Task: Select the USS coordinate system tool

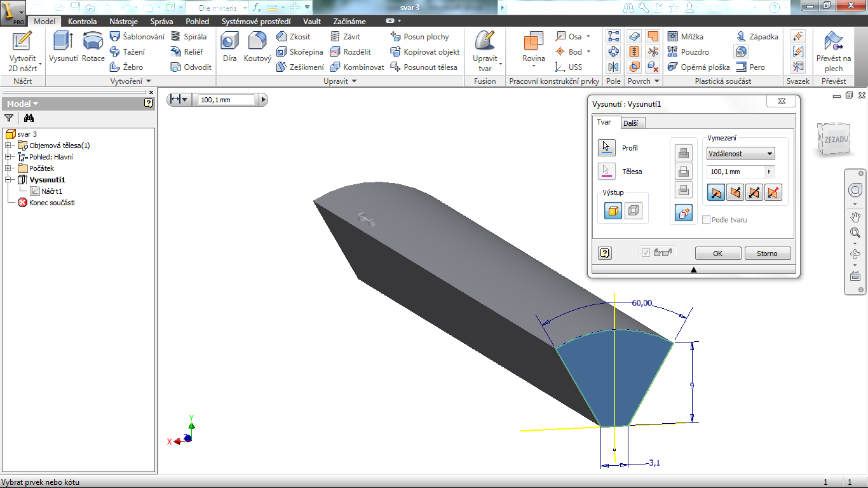Action: point(568,67)
